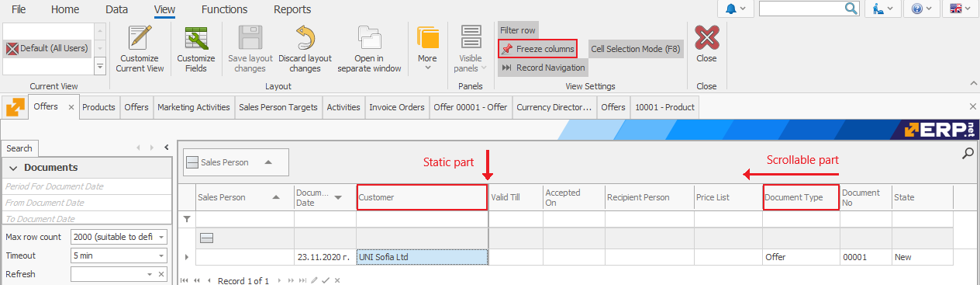
Task: Go to next record in navigator
Action: (x=278, y=280)
